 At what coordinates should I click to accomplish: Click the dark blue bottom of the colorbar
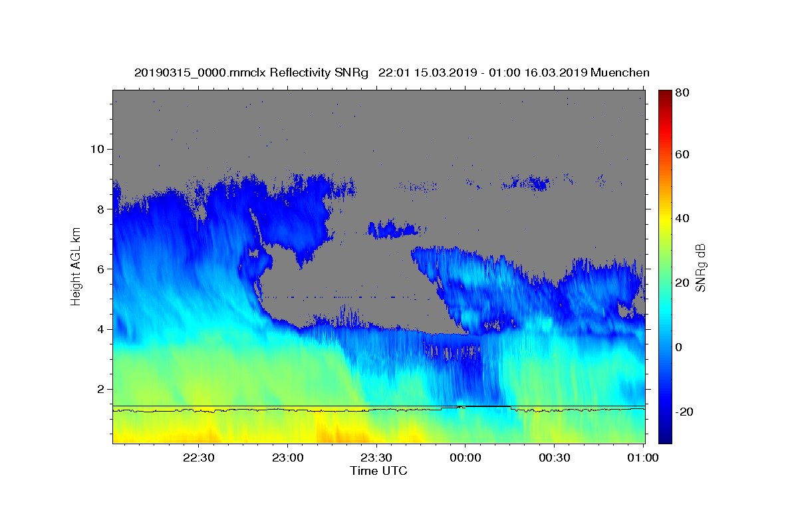[665, 436]
